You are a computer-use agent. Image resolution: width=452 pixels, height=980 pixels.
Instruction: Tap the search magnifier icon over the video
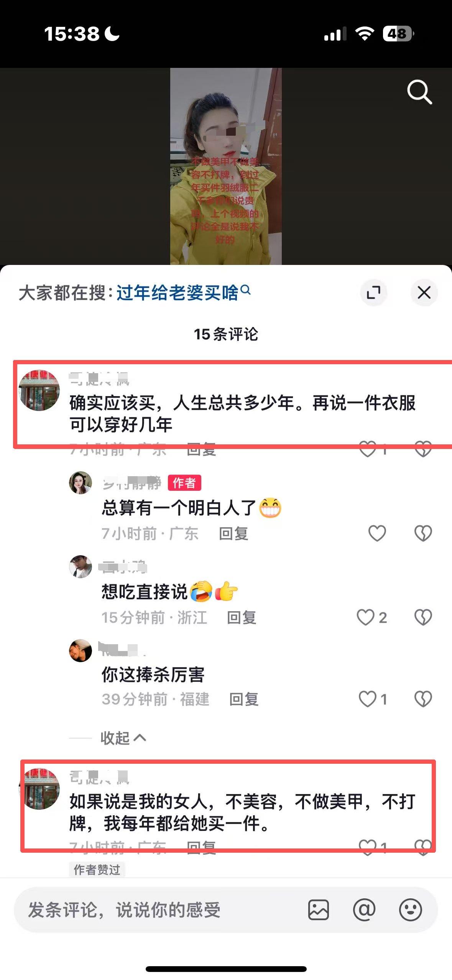click(x=419, y=92)
